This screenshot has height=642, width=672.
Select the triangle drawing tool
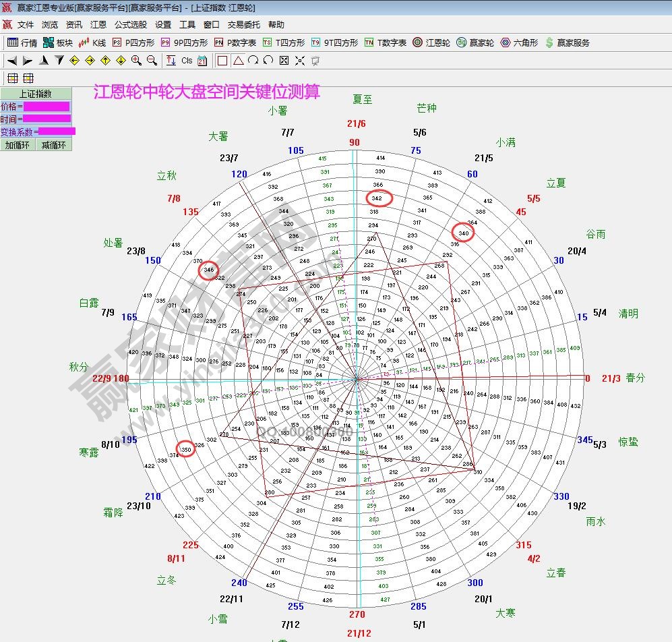238,60
